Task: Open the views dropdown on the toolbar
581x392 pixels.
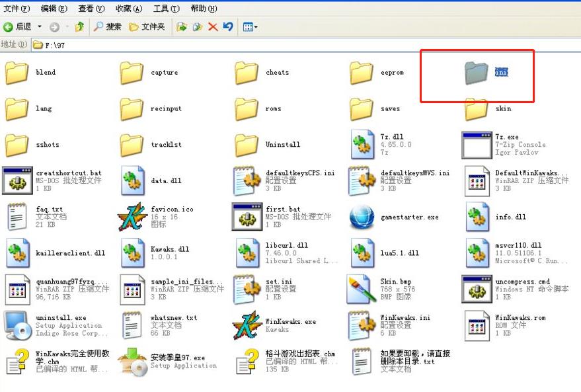Action: (247, 27)
